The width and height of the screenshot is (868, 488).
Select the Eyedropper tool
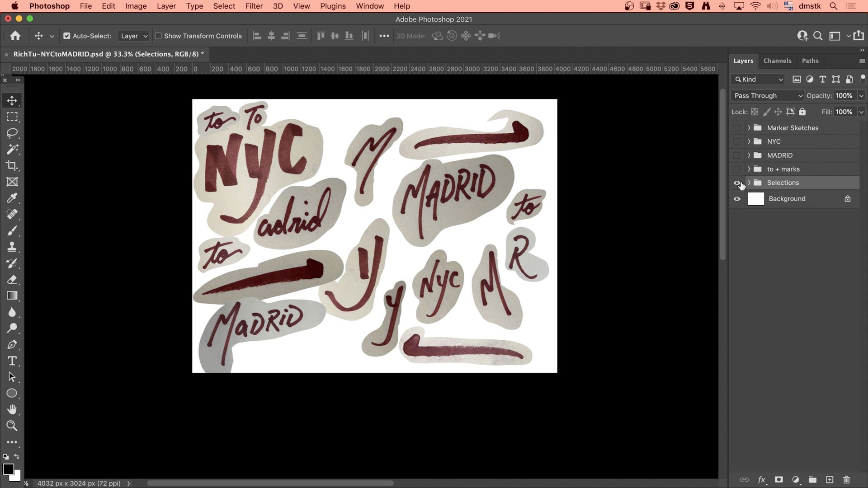[12, 198]
